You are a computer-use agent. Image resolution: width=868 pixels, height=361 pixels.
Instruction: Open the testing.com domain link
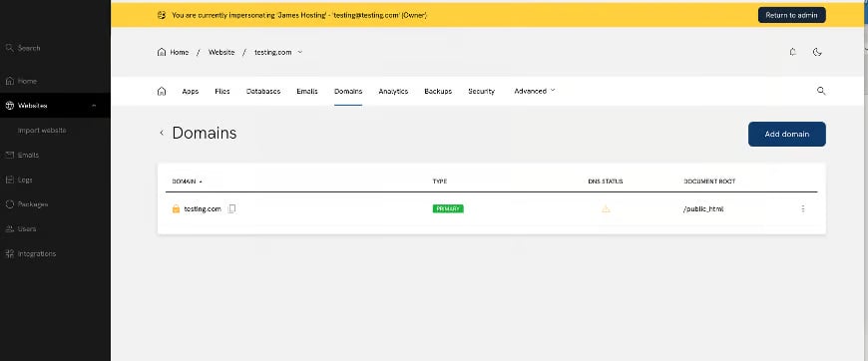[203, 208]
